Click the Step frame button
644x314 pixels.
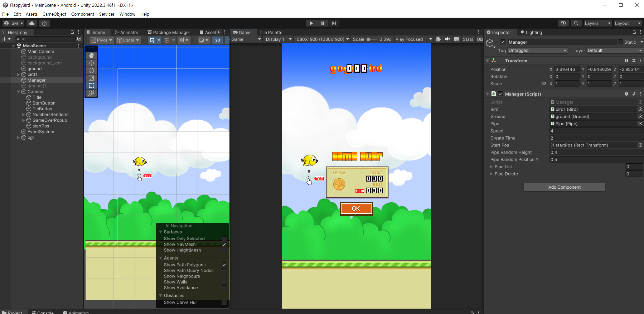(x=334, y=23)
